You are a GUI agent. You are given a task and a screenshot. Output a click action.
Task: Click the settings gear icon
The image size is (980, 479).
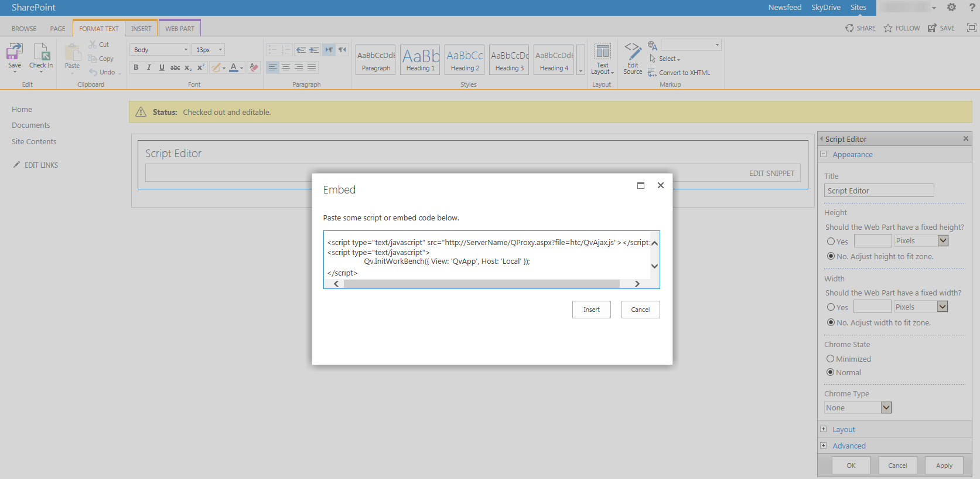[x=951, y=8]
